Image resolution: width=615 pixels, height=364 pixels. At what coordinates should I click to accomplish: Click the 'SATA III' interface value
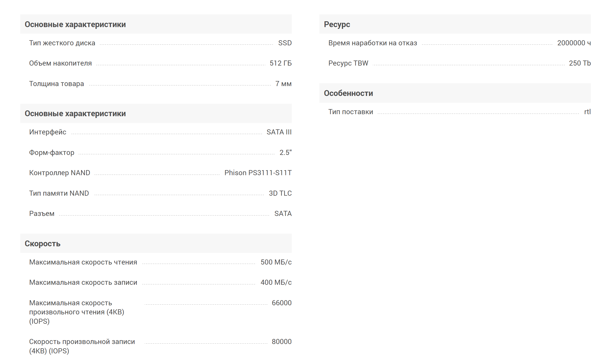click(279, 132)
